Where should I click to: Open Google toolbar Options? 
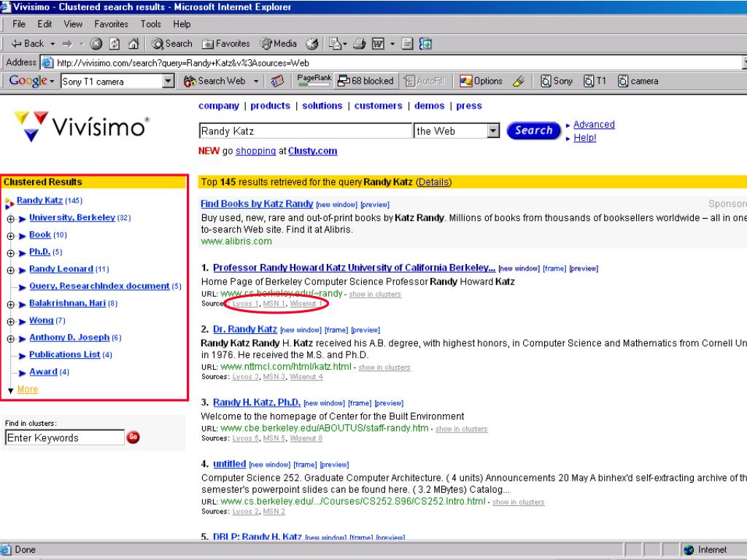(x=481, y=81)
